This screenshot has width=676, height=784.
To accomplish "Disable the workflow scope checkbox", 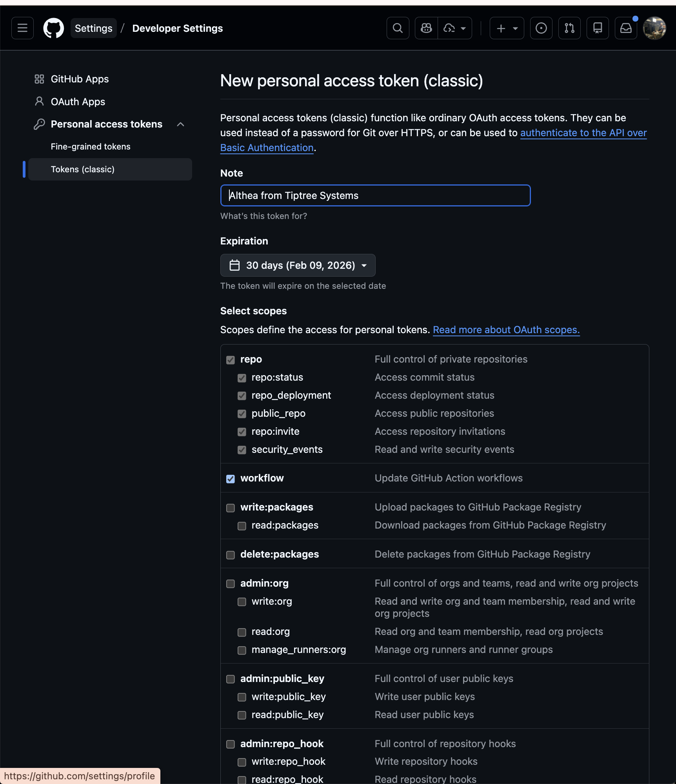I will pos(231,478).
